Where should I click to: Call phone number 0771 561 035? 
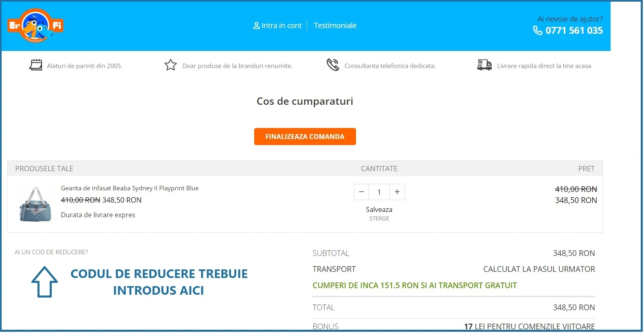574,31
